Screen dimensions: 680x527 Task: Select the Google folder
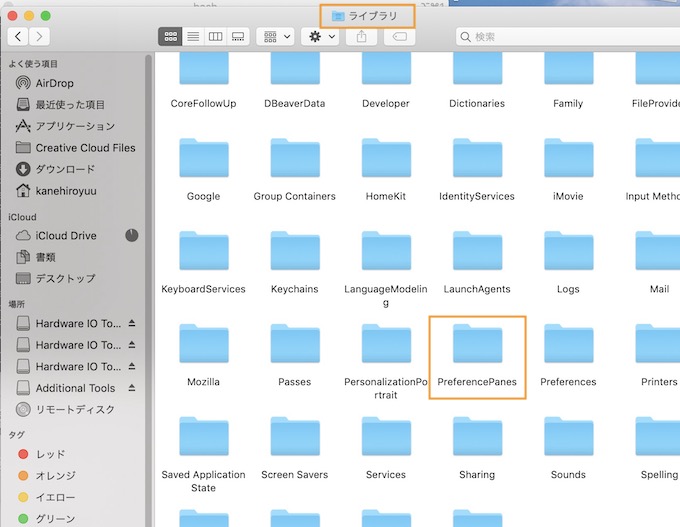[x=203, y=158]
